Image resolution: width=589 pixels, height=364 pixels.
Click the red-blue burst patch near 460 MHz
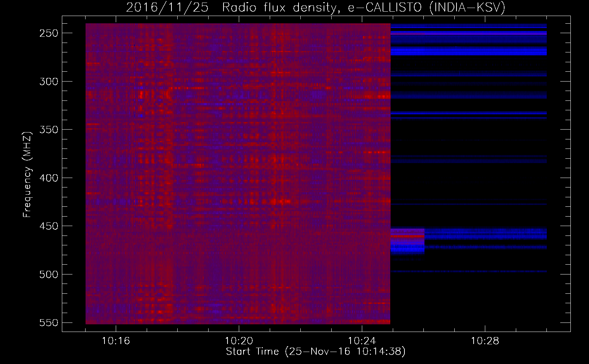click(407, 241)
